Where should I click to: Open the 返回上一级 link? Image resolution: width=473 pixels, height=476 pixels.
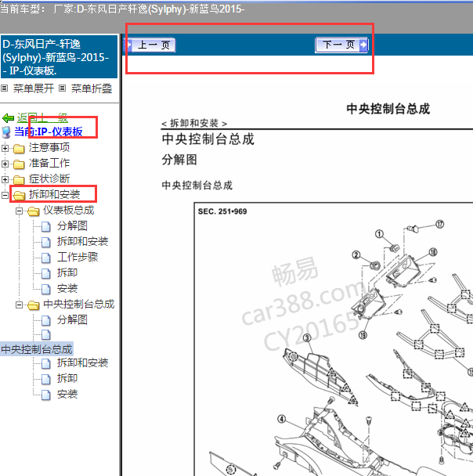42,117
